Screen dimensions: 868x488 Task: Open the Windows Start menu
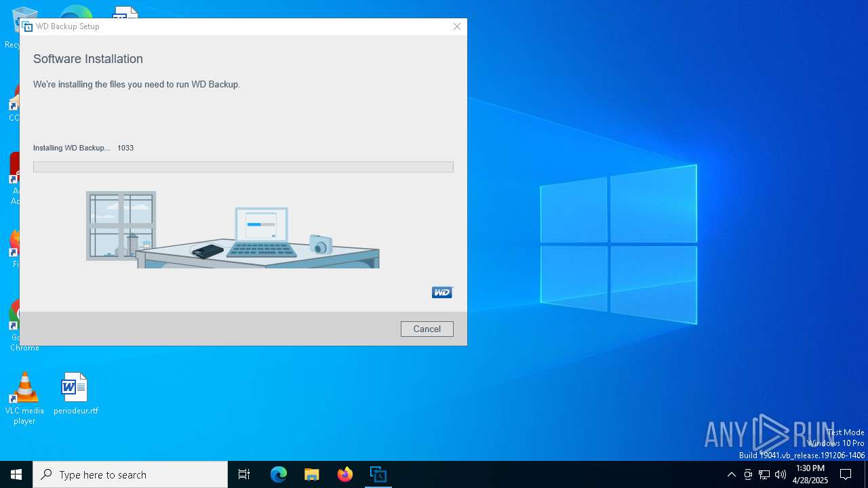(x=16, y=474)
